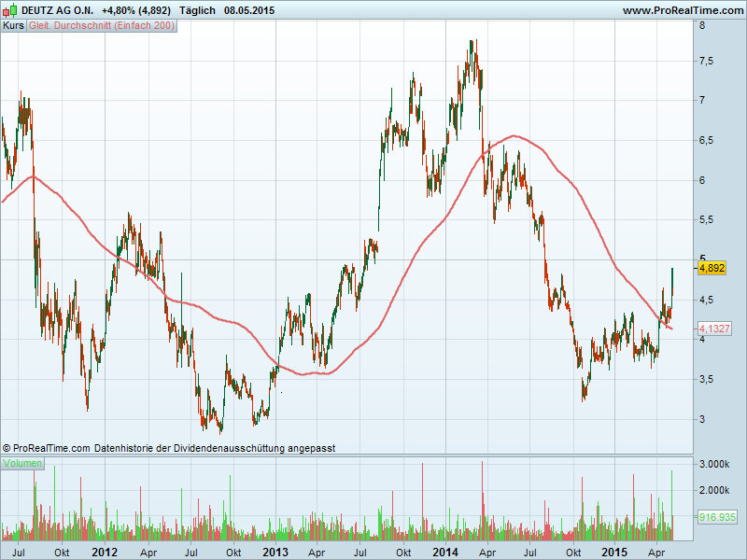Click the moving average value tag 4,1327
This screenshot has width=747, height=560.
coord(713,329)
